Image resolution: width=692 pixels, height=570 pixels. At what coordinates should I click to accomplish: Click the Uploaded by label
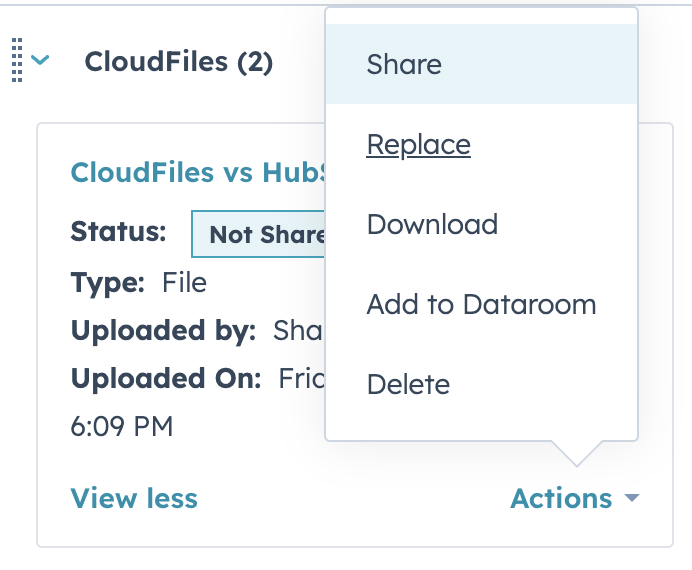coord(163,330)
